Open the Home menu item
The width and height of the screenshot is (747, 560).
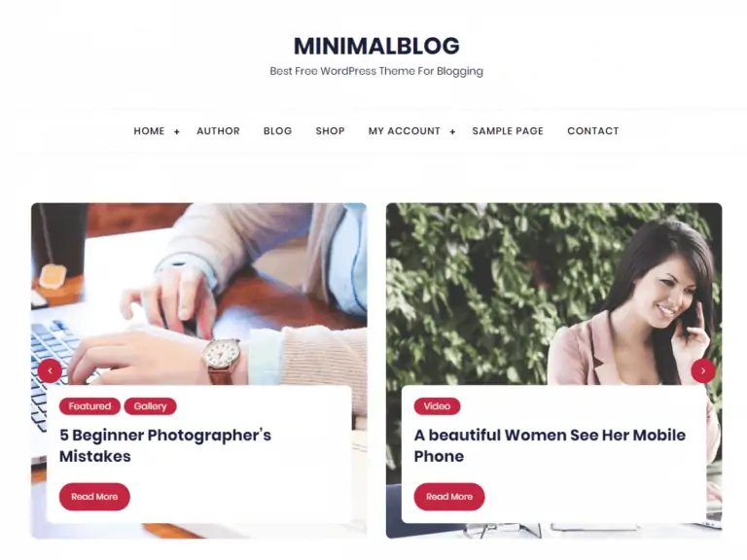[149, 131]
